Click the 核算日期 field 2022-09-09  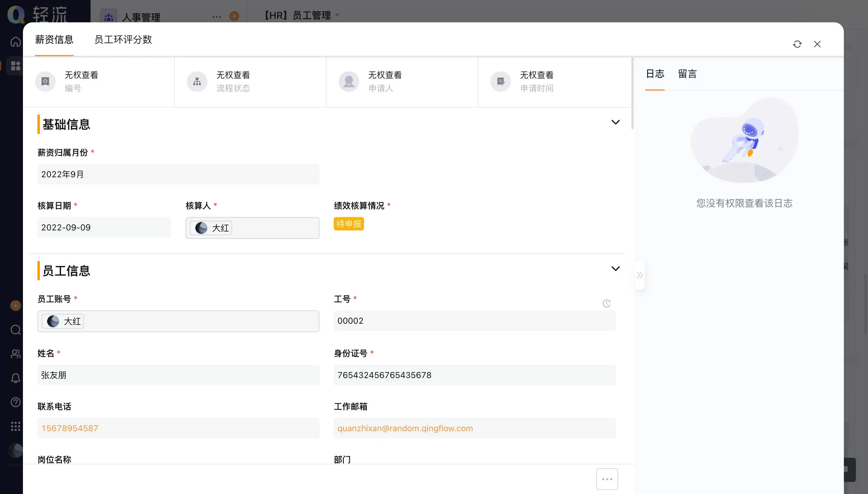tap(104, 227)
